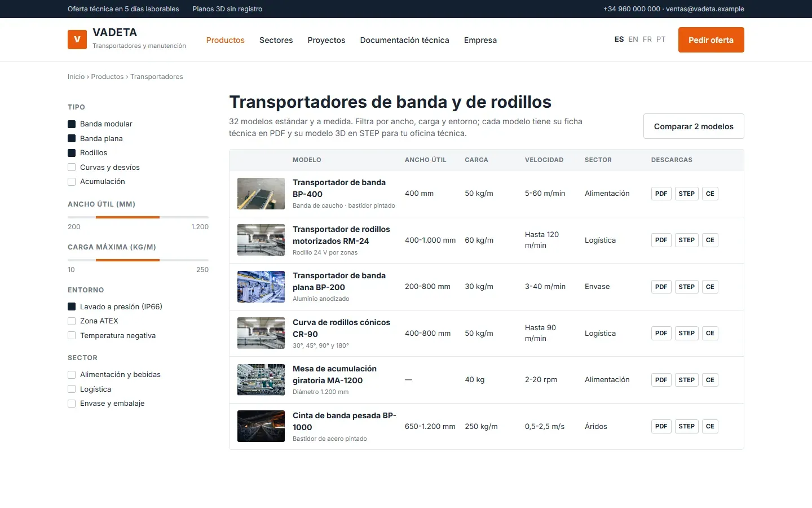Open Proyectos in the navigation
Image resolution: width=812 pixels, height=508 pixels.
point(326,40)
